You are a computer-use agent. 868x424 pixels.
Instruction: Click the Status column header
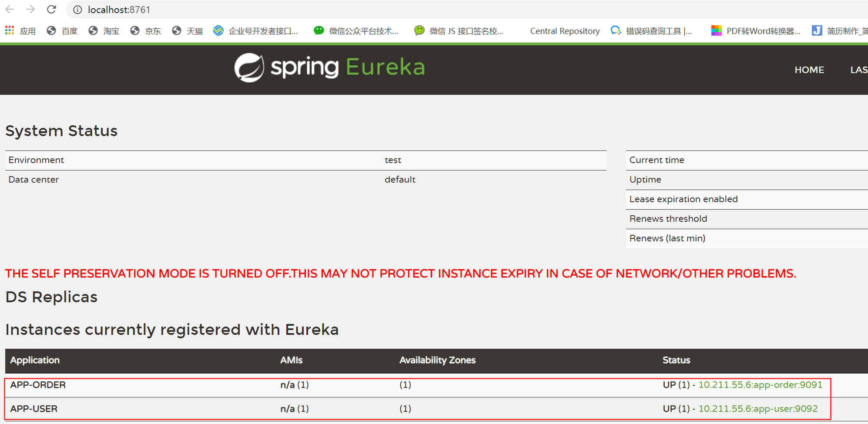pyautogui.click(x=677, y=360)
